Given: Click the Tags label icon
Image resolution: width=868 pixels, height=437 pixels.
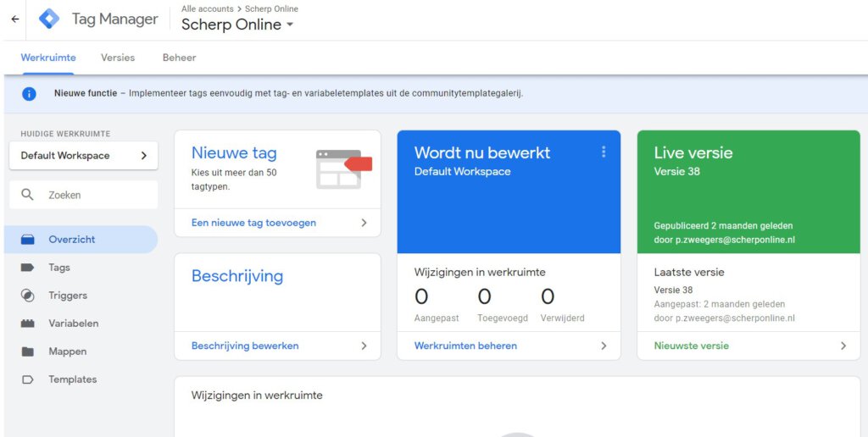Looking at the screenshot, I should (x=27, y=268).
